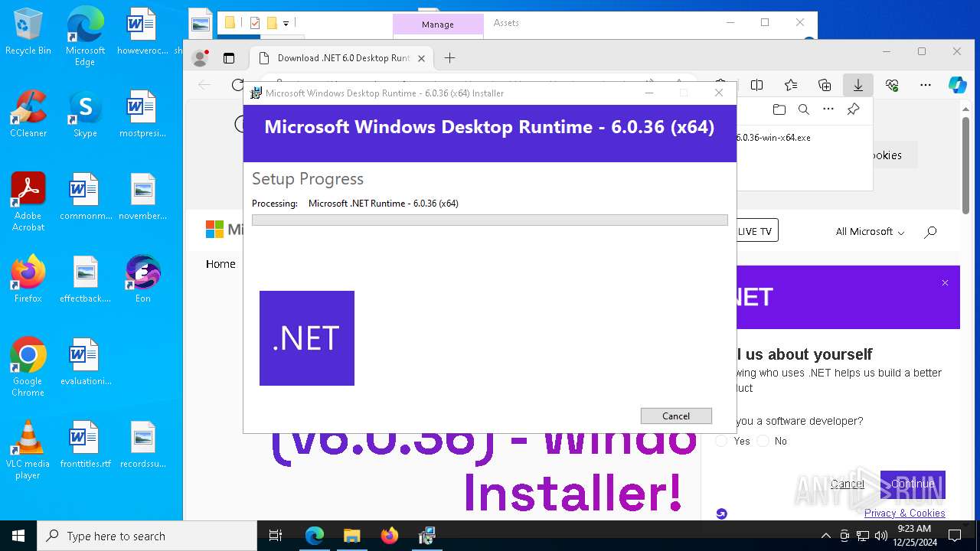Refresh the Edge page

coord(237,85)
